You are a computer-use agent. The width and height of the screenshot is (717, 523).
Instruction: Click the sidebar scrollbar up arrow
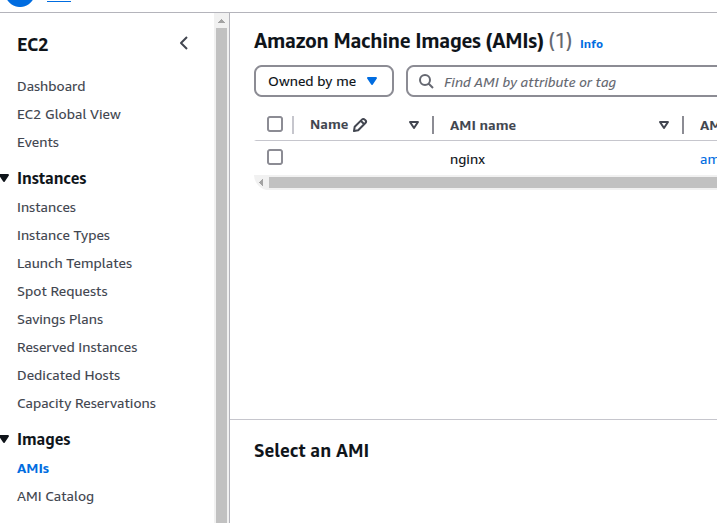coord(221,21)
